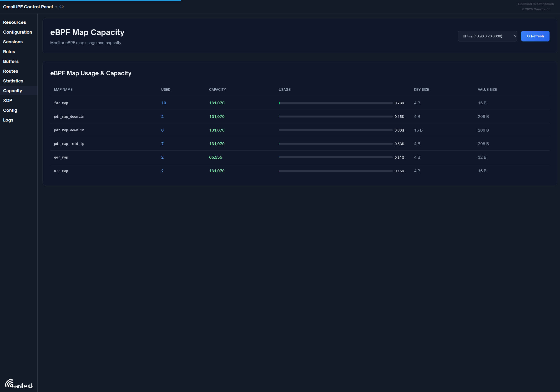Click the qer_map usage progress bar

coord(336,157)
